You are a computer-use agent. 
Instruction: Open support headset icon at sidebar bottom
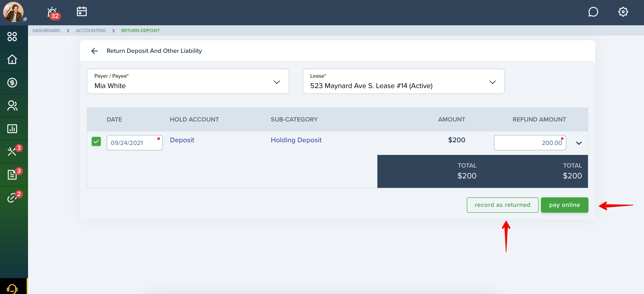coord(12,289)
